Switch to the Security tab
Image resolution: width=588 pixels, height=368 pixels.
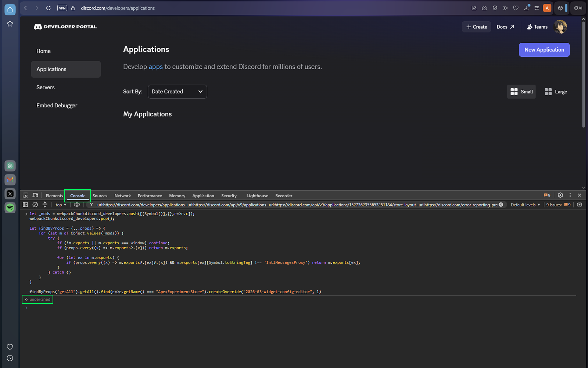229,196
